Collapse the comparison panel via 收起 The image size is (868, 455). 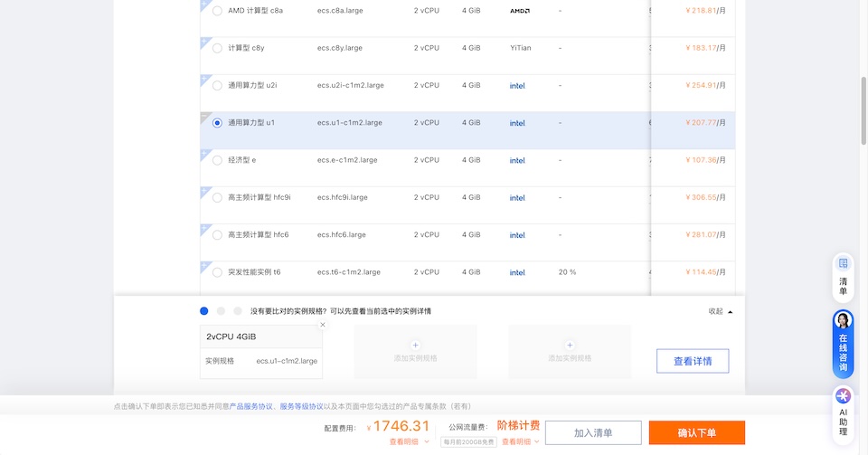720,311
